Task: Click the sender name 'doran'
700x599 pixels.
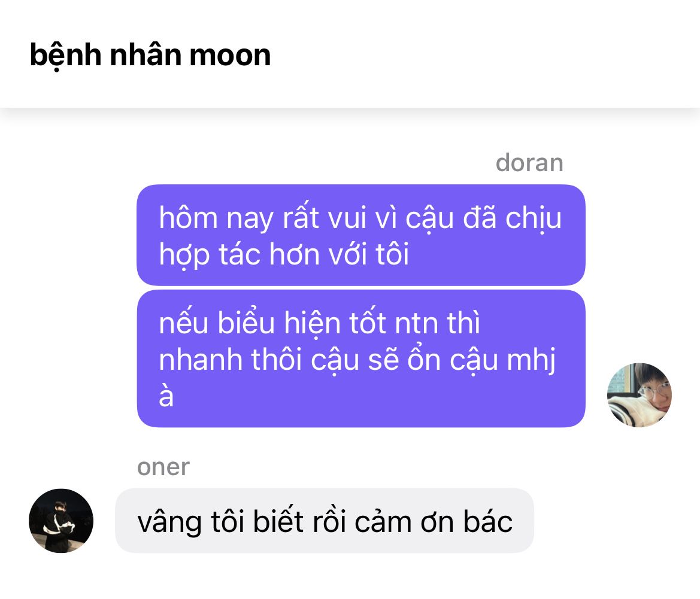Action: pyautogui.click(x=529, y=162)
